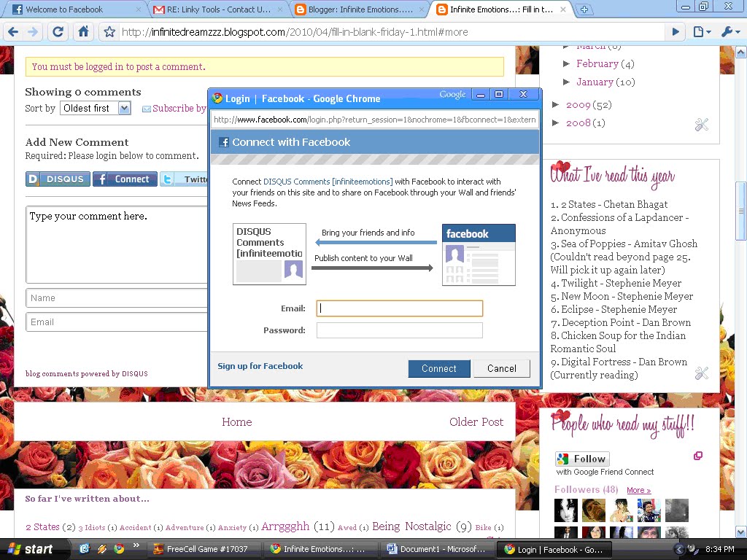Image resolution: width=747 pixels, height=560 pixels.
Task: Go to the browser Home icon
Action: (x=83, y=32)
